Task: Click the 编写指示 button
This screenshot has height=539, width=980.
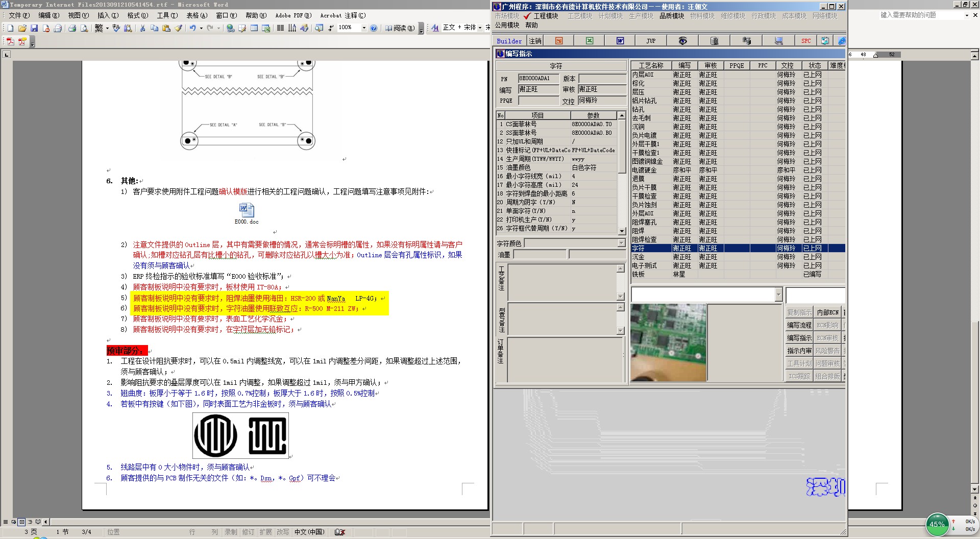Action: click(x=799, y=338)
